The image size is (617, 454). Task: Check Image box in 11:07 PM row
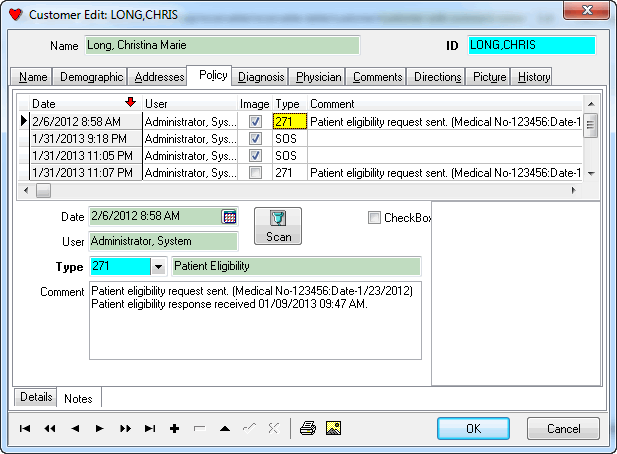pos(255,173)
